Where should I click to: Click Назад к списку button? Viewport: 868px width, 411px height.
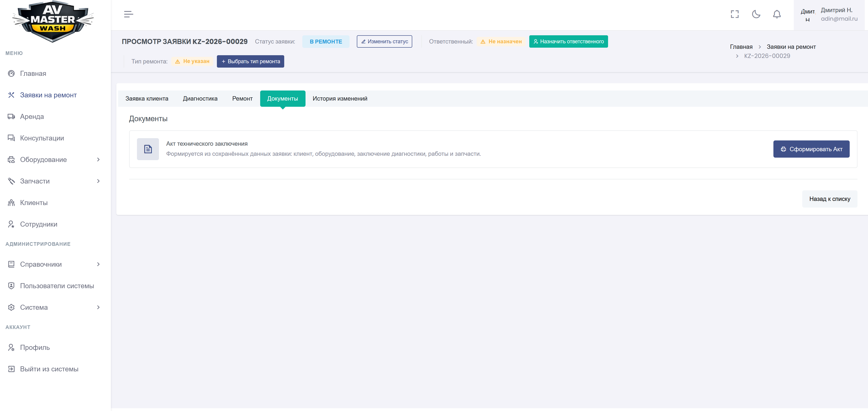point(830,199)
